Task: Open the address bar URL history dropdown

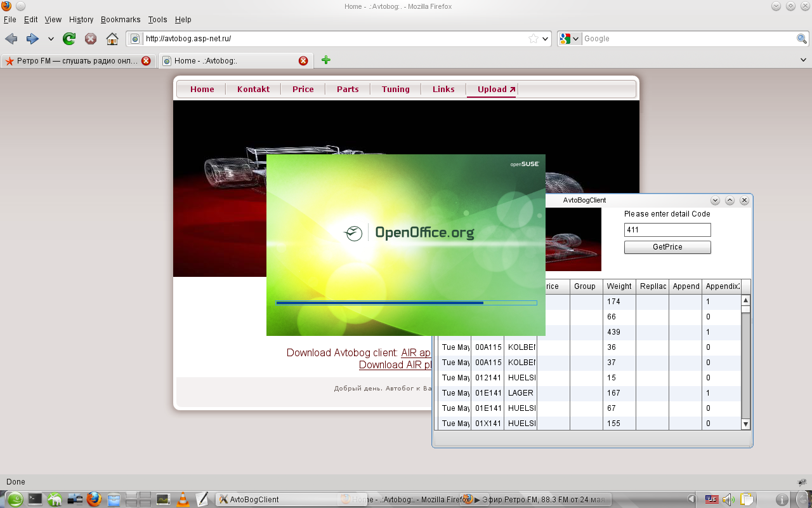Action: [546, 39]
